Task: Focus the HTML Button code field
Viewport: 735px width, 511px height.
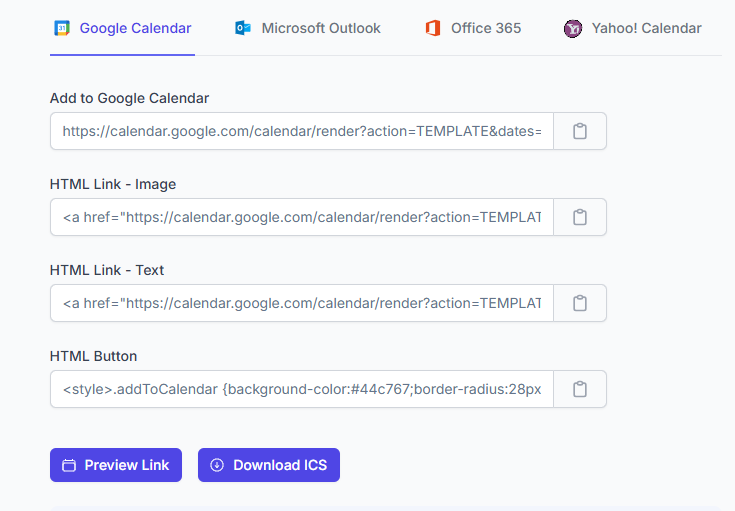Action: (x=301, y=389)
